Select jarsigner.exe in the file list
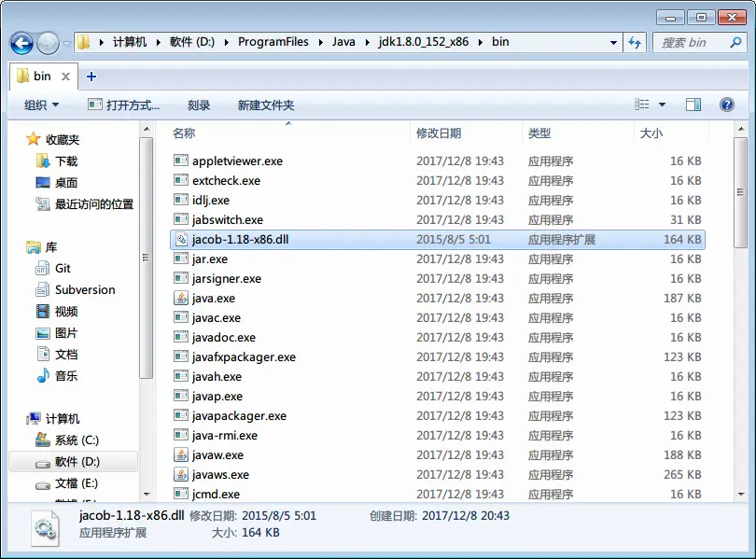Viewport: 756px width, 559px height. click(438, 278)
